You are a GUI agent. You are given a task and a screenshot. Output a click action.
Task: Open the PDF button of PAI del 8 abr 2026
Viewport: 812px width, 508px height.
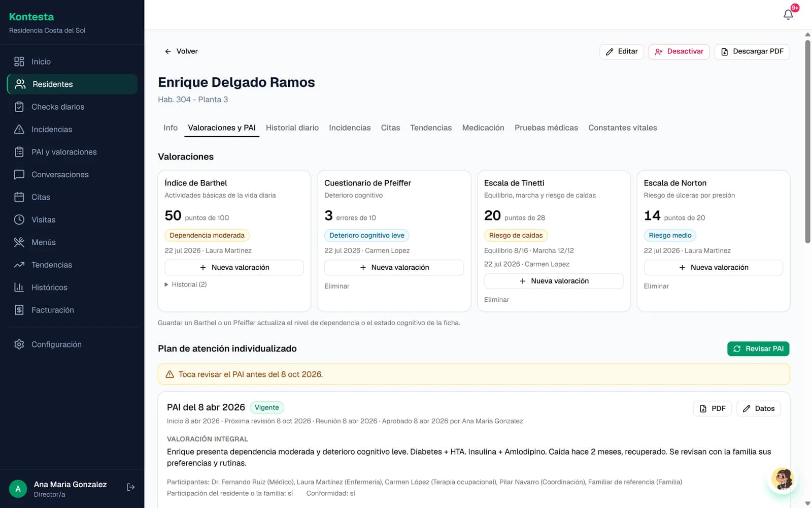(713, 408)
